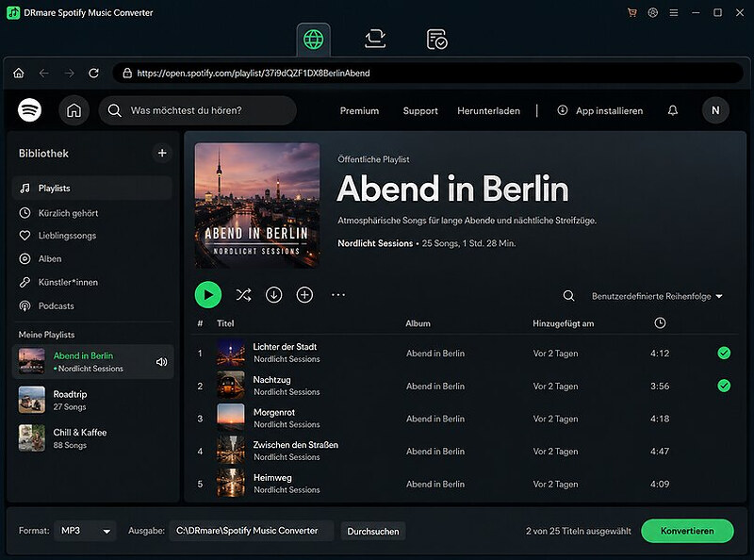Select the Morgenrot track title
The height and width of the screenshot is (560, 754).
click(274, 412)
